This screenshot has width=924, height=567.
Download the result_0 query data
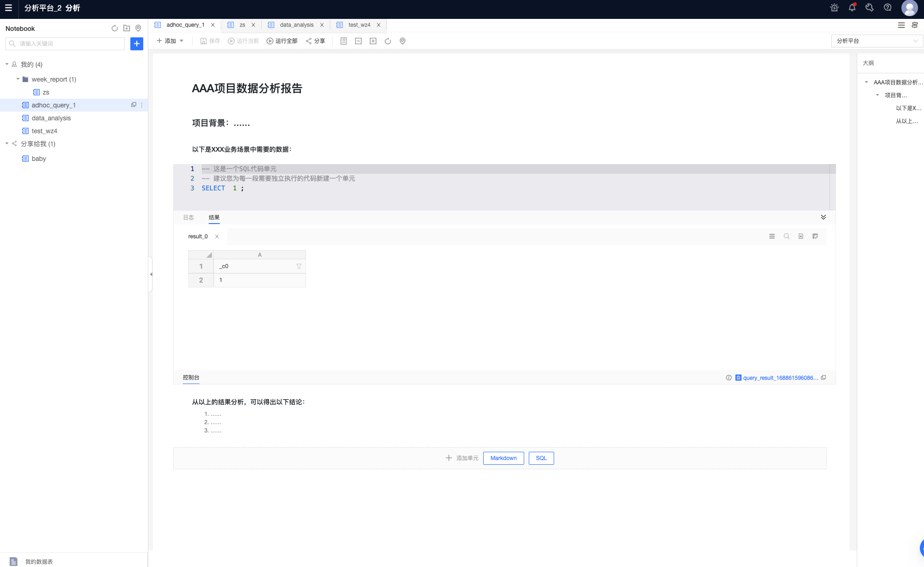point(801,236)
